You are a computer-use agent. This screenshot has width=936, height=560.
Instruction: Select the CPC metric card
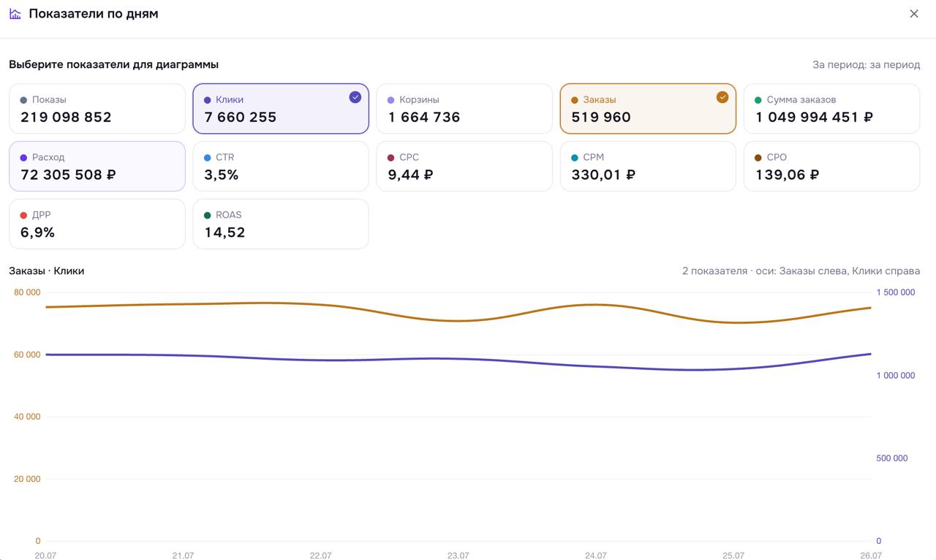pos(464,167)
